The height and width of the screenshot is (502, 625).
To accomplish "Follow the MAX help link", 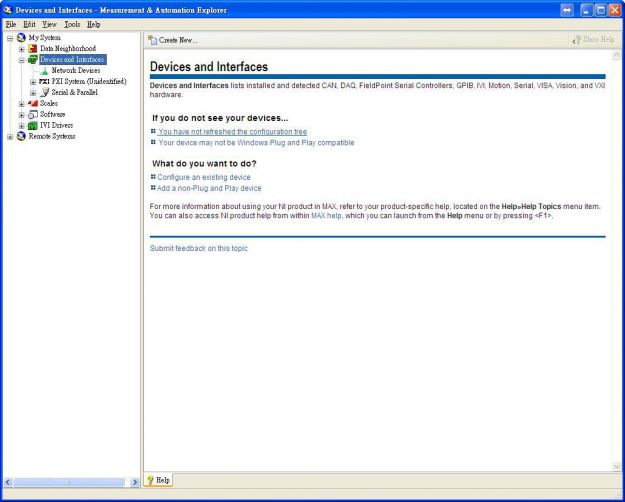I will click(x=326, y=216).
